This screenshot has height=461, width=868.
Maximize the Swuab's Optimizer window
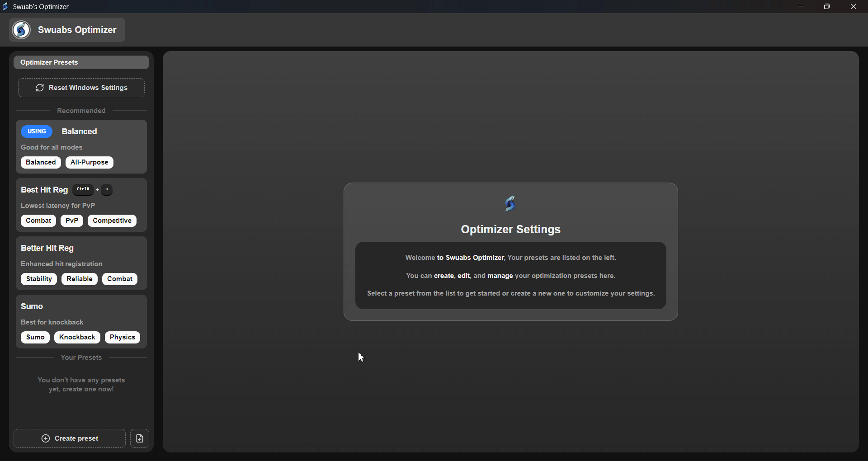click(827, 6)
